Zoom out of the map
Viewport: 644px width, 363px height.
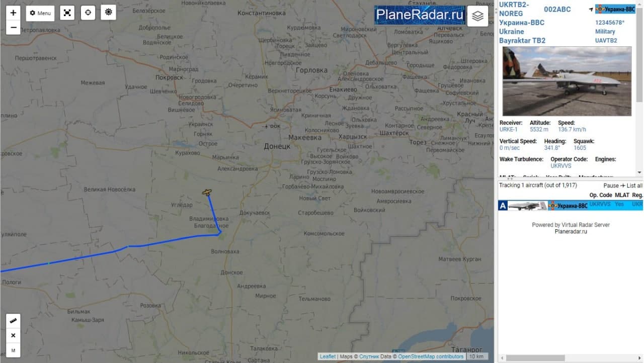pyautogui.click(x=13, y=28)
